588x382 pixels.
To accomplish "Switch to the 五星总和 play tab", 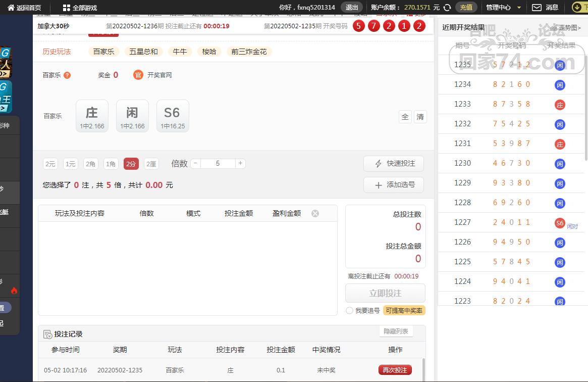I will tap(143, 52).
